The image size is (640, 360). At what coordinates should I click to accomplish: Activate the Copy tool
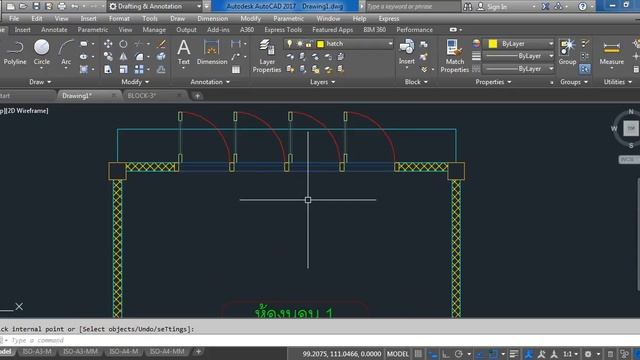pyautogui.click(x=108, y=56)
